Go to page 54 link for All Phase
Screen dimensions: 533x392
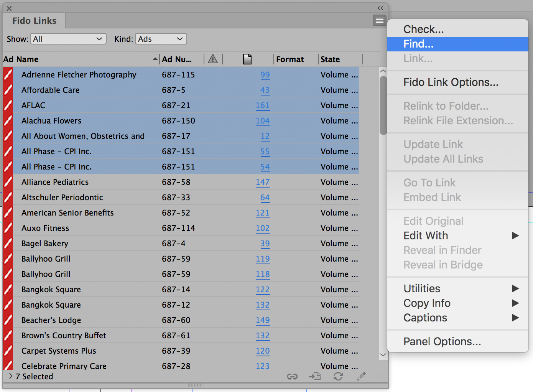tap(265, 167)
